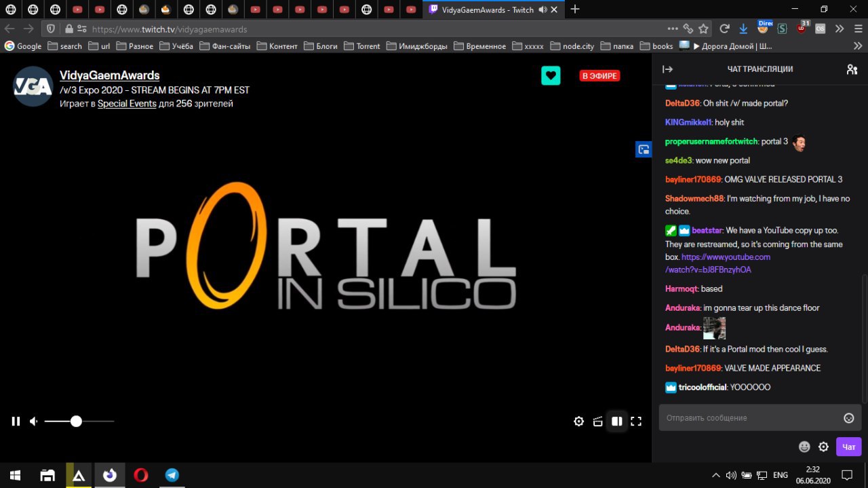
Task: Expand the bookmarks bar overflow chevron
Action: [x=858, y=46]
